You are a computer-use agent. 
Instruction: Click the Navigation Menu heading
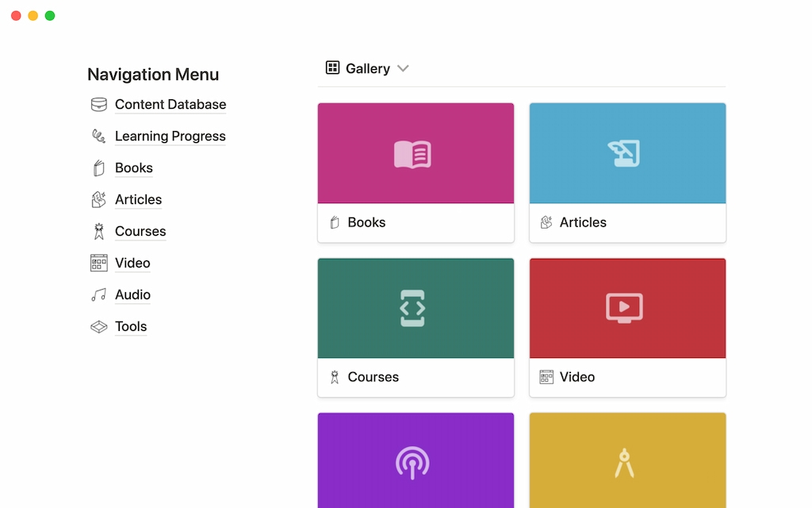coord(153,74)
